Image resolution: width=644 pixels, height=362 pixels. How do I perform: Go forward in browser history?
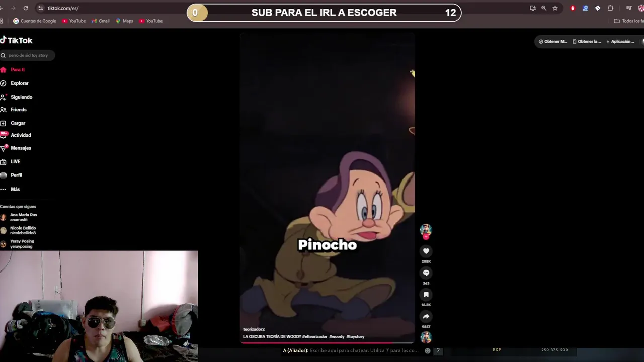coord(13,8)
